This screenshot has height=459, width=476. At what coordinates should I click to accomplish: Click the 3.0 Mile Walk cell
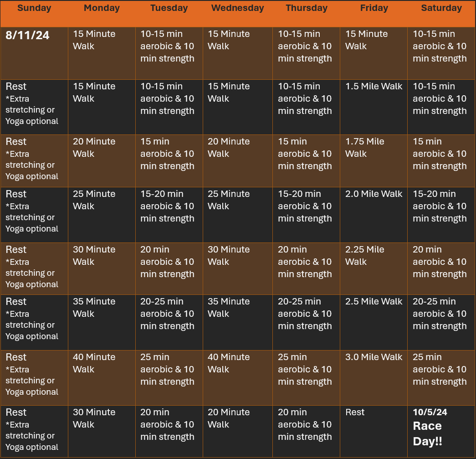pos(374,378)
